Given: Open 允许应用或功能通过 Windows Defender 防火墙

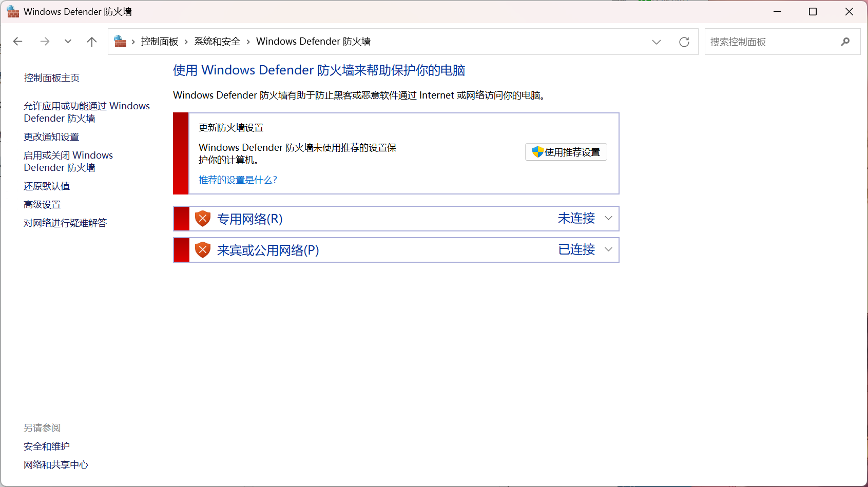Looking at the screenshot, I should [x=87, y=112].
